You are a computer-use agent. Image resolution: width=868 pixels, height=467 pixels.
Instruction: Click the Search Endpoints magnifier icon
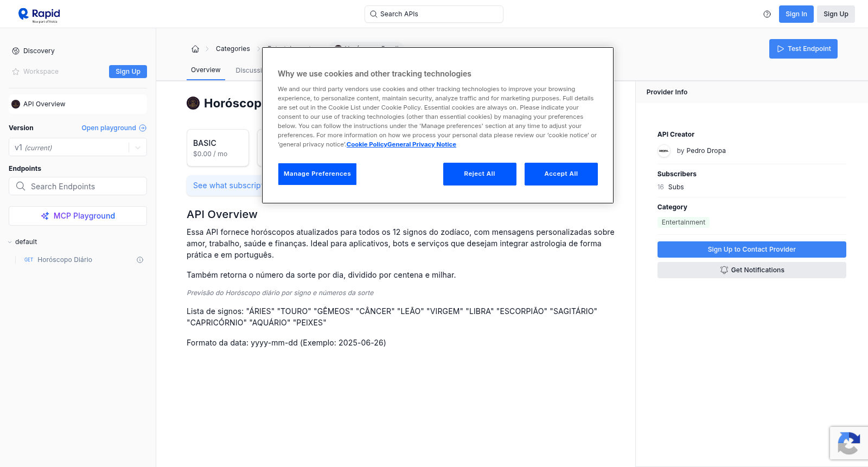click(21, 186)
